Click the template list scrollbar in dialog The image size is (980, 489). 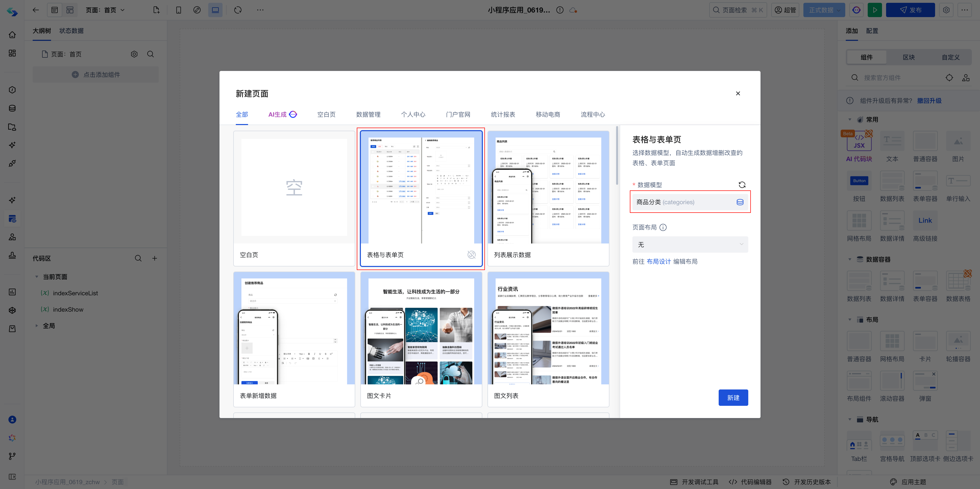point(617,156)
